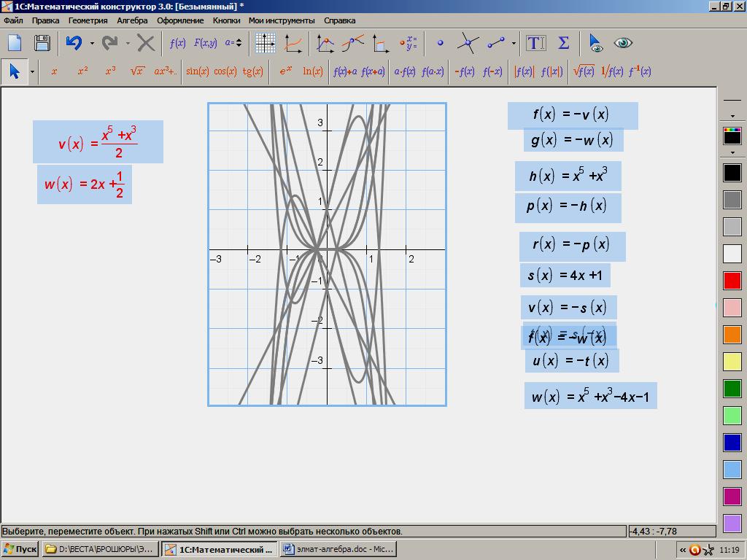
Task: Open the Правка menu
Action: click(46, 20)
